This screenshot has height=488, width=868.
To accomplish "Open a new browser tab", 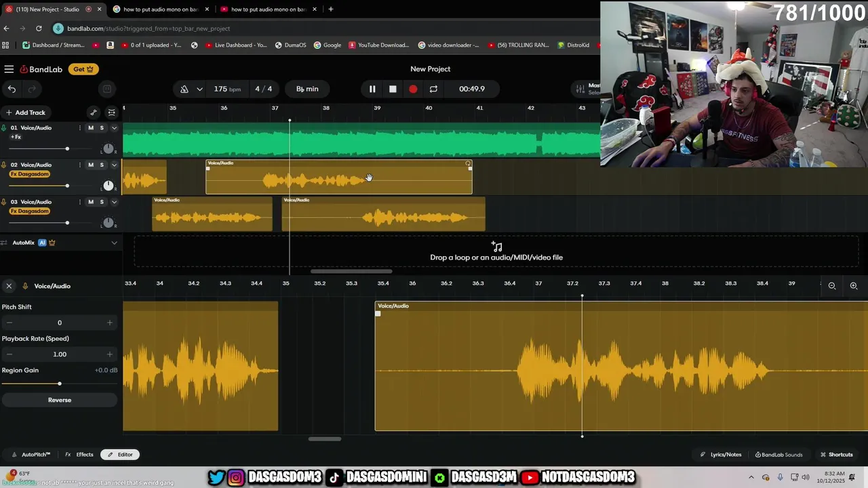I will pos(331,9).
